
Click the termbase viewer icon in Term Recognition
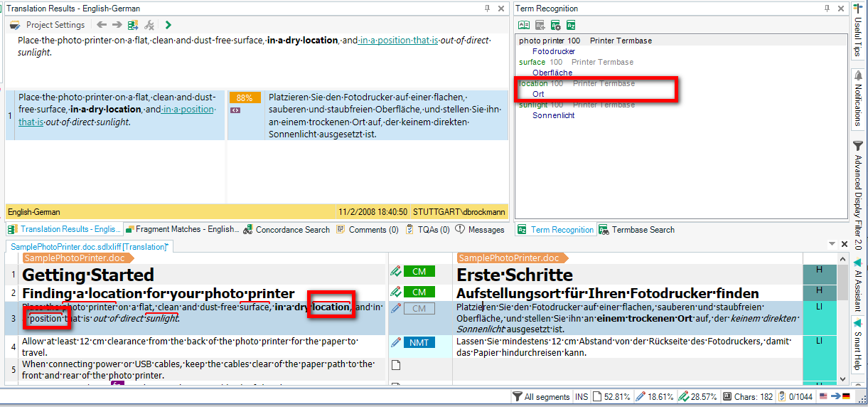coord(571,25)
